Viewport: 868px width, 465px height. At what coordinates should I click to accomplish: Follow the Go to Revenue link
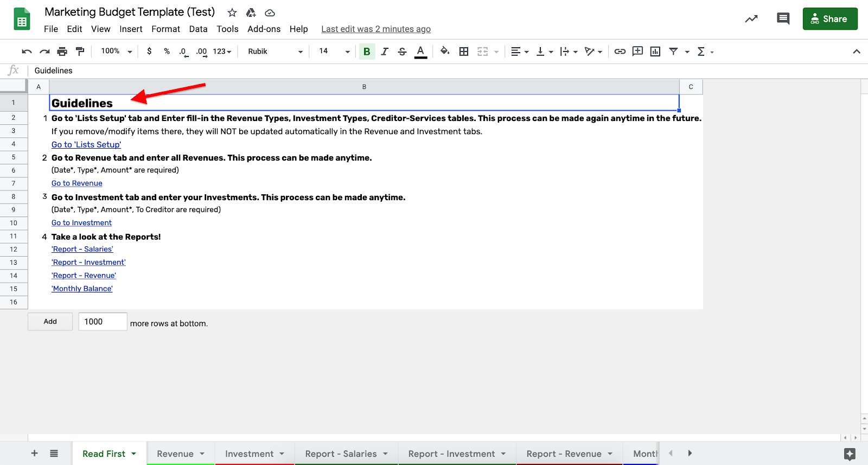pyautogui.click(x=77, y=183)
